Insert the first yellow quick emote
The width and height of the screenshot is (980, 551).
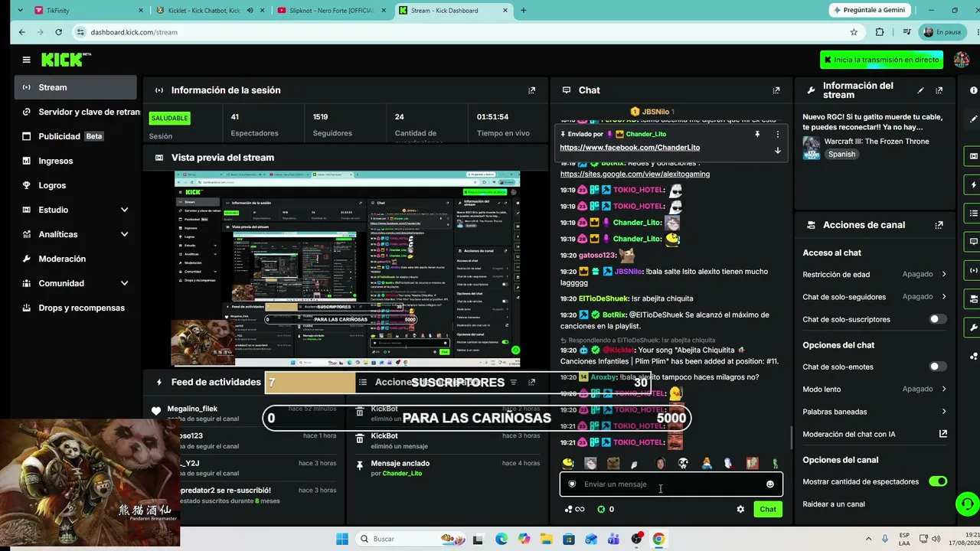tap(567, 464)
